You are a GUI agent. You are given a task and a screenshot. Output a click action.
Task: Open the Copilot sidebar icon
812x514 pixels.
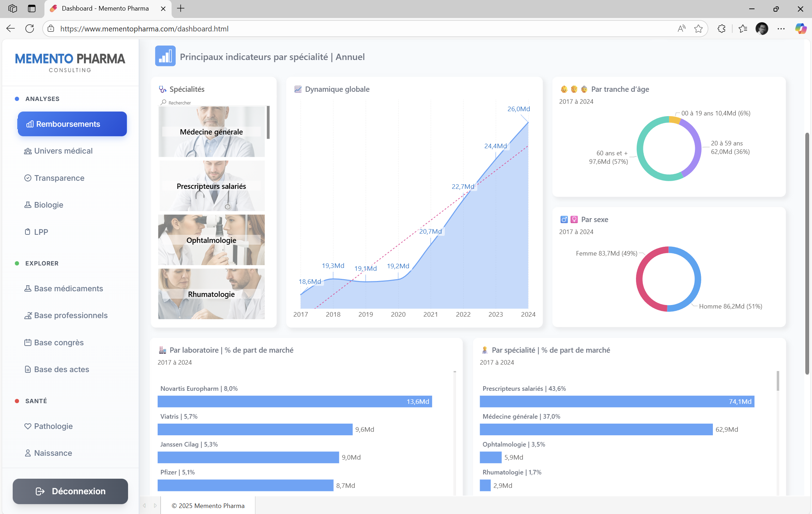tap(800, 29)
